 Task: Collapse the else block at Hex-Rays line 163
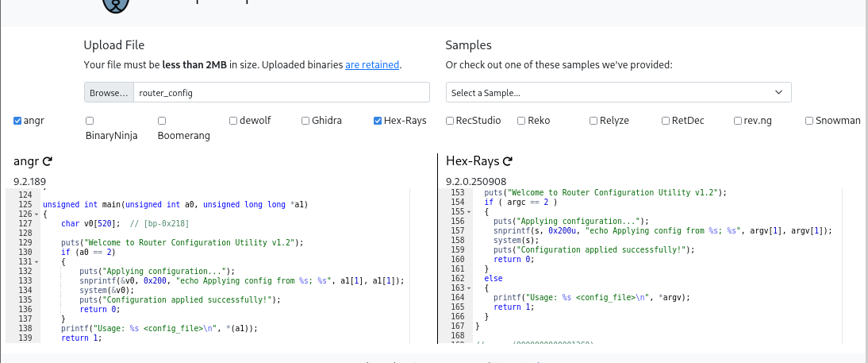pyautogui.click(x=470, y=288)
